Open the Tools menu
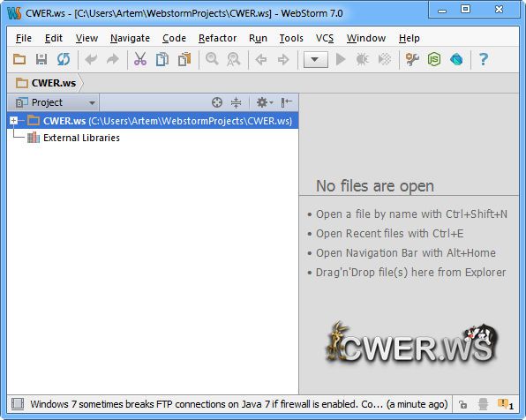The image size is (526, 420). point(291,38)
